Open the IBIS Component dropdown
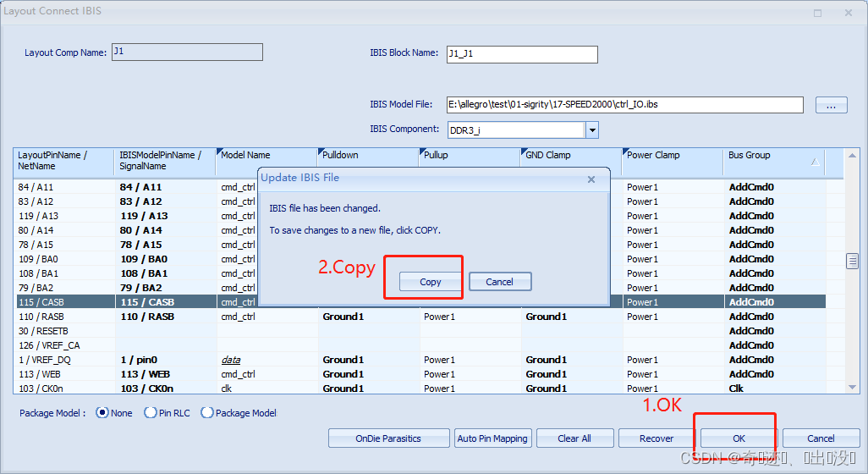Viewport: 868px width, 474px height. (x=591, y=130)
